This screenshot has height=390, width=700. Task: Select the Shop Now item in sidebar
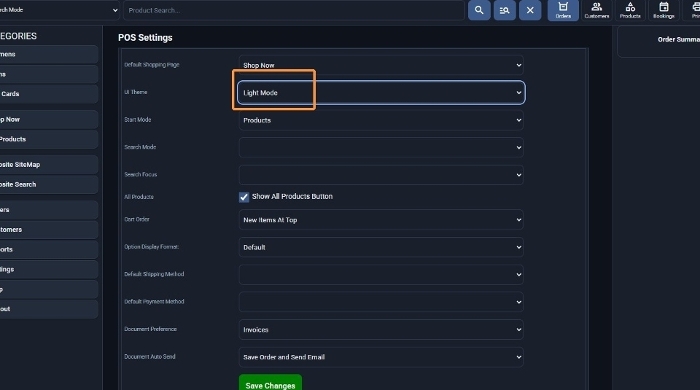point(49,120)
